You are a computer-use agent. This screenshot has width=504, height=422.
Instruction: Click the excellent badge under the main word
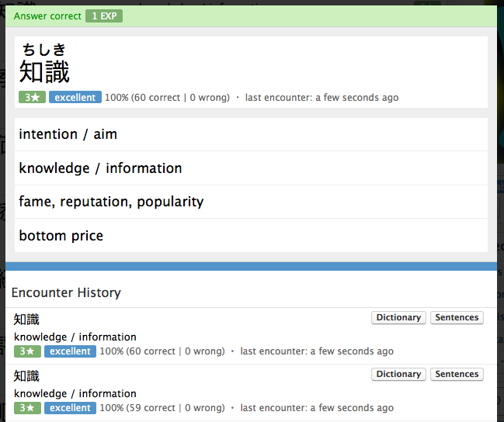coord(75,98)
